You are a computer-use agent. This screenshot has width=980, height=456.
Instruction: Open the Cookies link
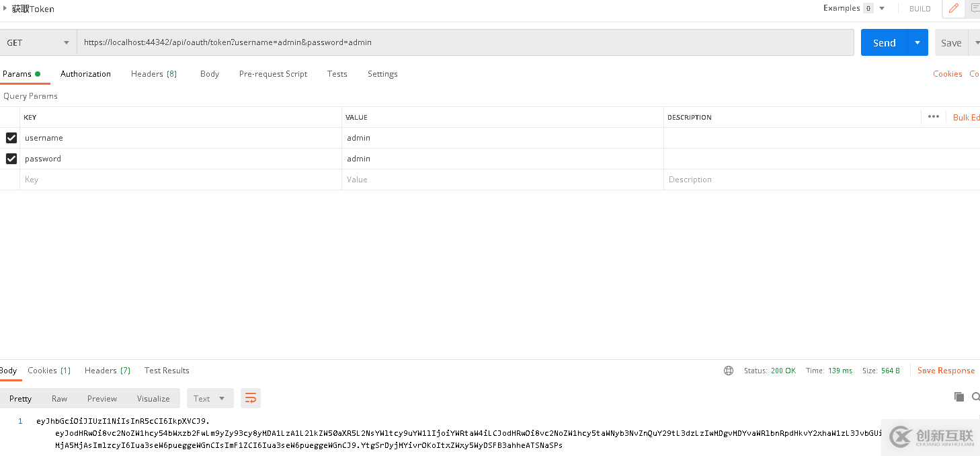(x=948, y=74)
